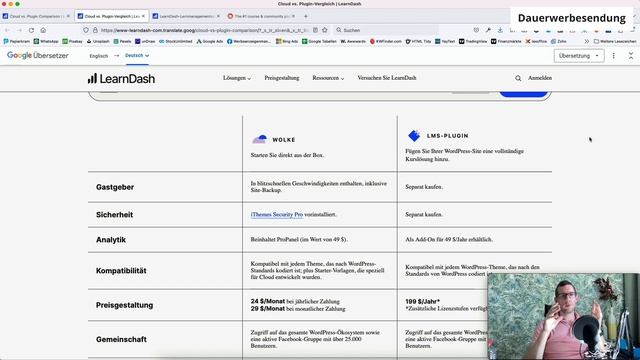Switch to The #1 course & community tab

pyautogui.click(x=261, y=16)
